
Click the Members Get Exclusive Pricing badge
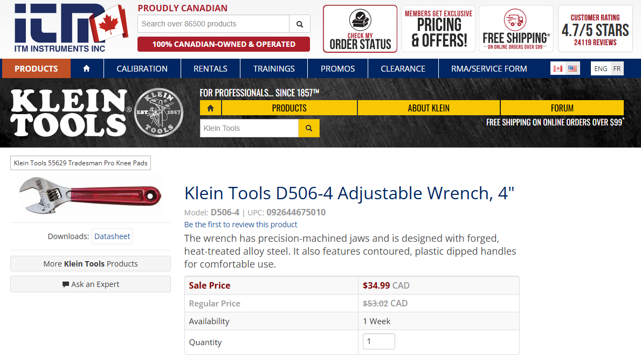pyautogui.click(x=438, y=28)
